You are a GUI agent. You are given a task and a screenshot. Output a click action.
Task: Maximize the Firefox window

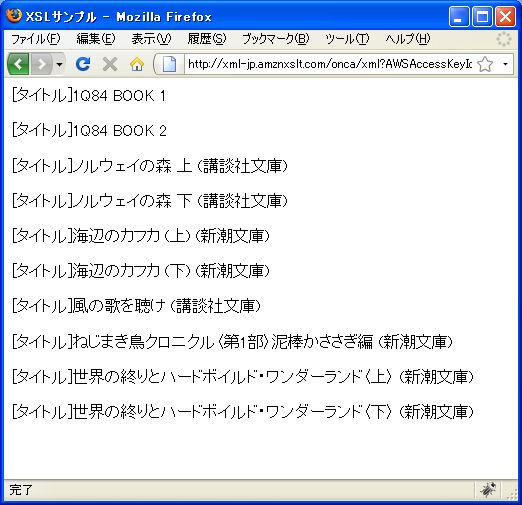pos(482,16)
